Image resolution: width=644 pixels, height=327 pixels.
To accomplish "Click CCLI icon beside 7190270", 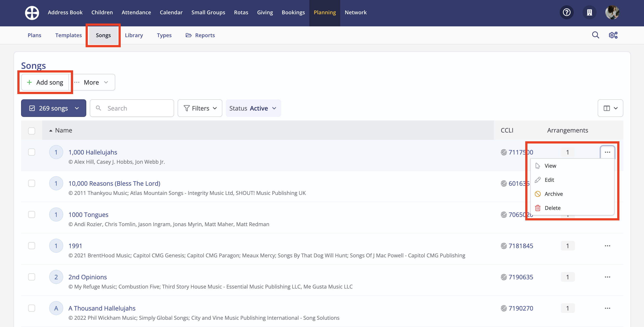I will click(504, 308).
